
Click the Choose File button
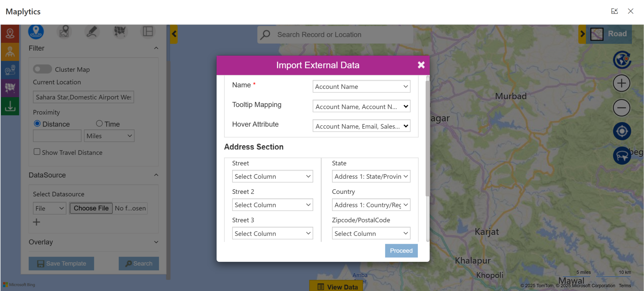(91, 208)
